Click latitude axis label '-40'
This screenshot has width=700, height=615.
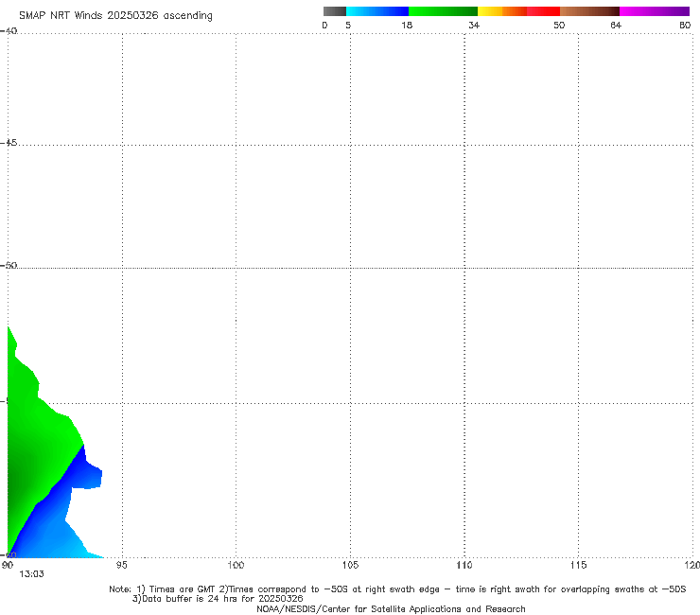[x=9, y=31]
